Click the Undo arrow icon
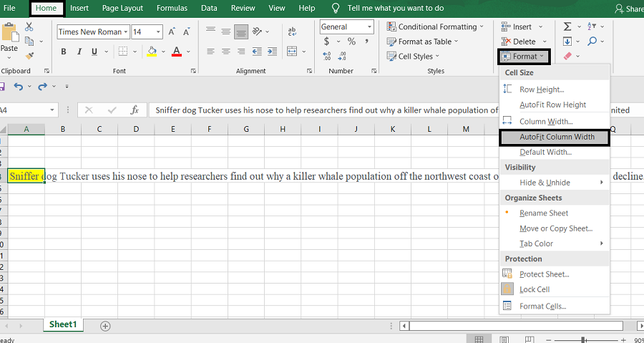 18,87
